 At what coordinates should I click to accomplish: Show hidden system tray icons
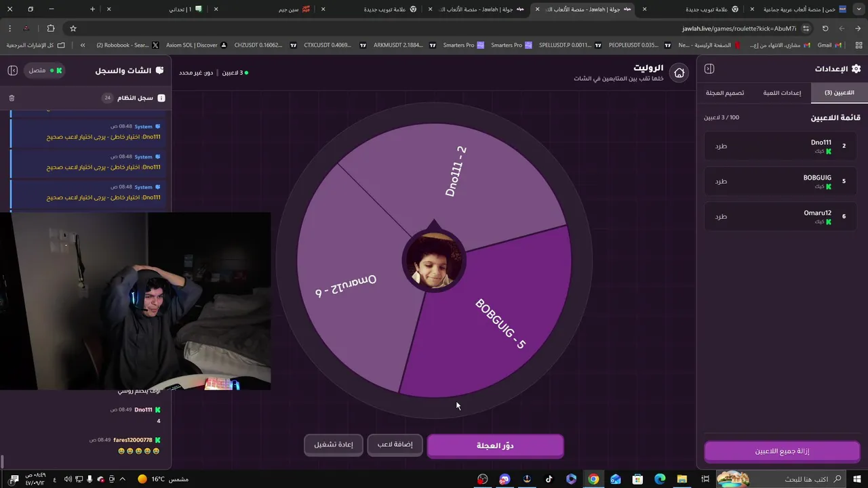122,479
